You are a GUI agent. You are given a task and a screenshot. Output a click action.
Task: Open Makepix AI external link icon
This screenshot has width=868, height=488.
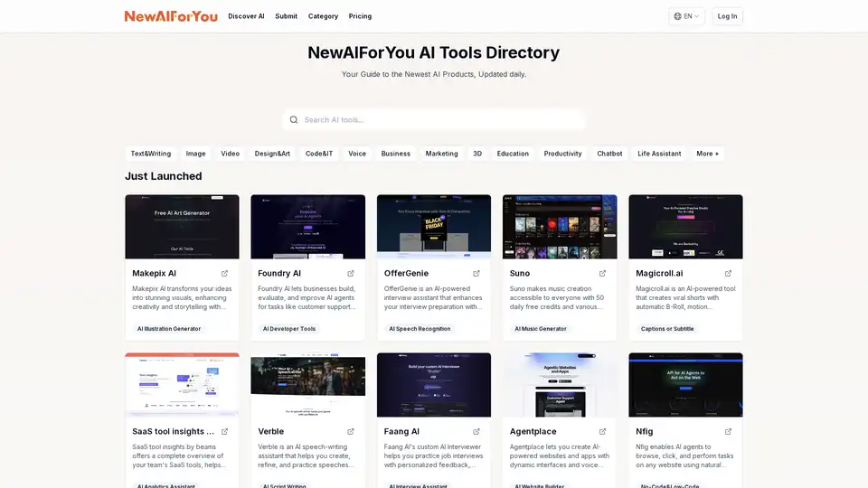coord(225,273)
